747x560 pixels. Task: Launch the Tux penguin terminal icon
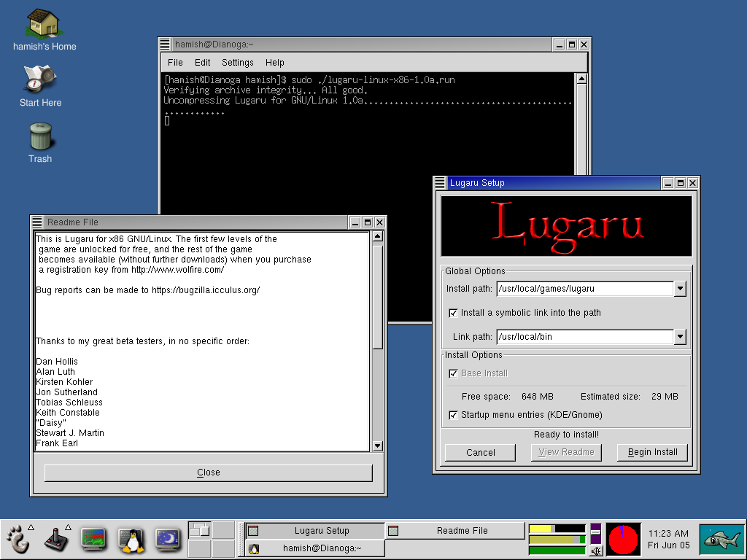[131, 540]
